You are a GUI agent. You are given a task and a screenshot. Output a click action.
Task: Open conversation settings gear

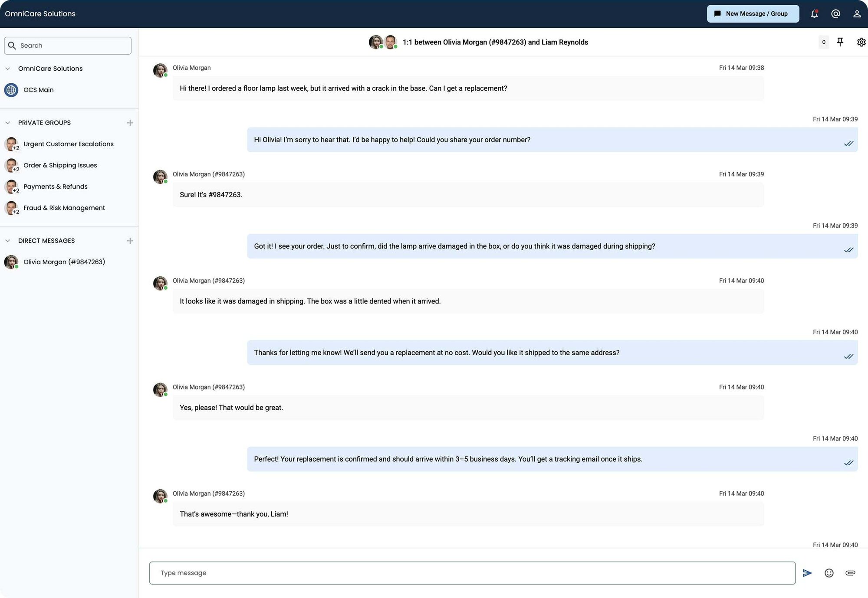(x=861, y=42)
